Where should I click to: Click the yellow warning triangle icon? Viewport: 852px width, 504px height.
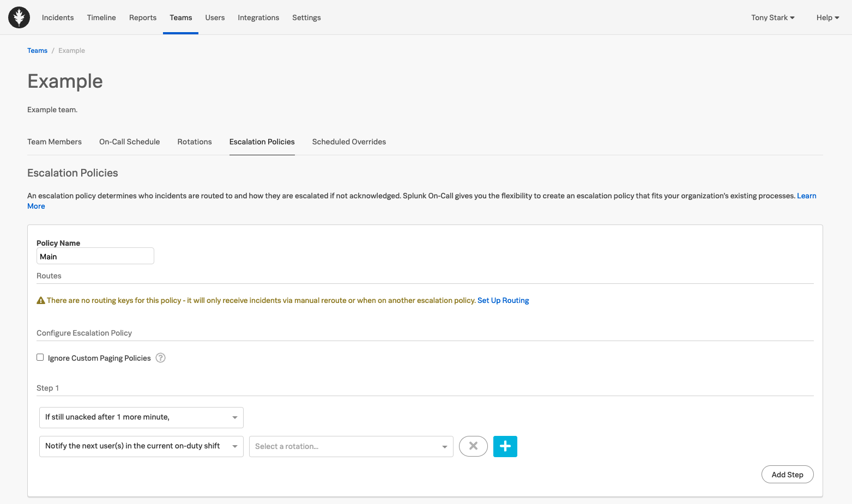click(x=40, y=300)
